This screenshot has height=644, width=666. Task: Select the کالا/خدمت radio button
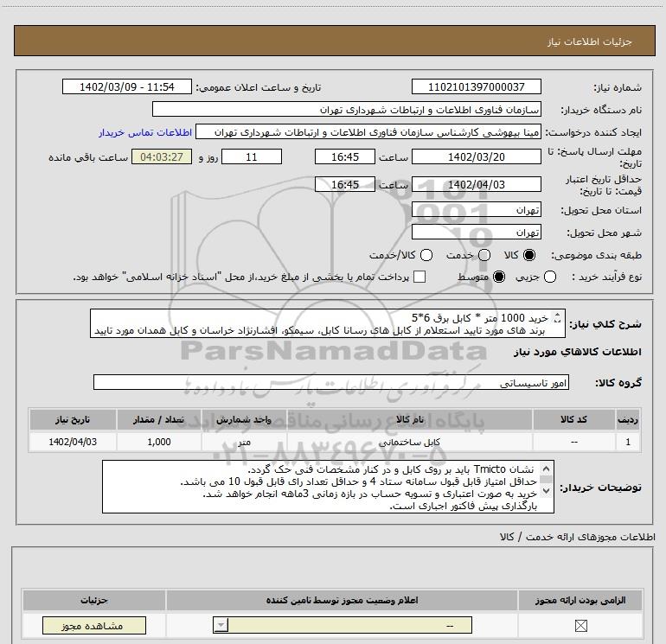[426, 255]
